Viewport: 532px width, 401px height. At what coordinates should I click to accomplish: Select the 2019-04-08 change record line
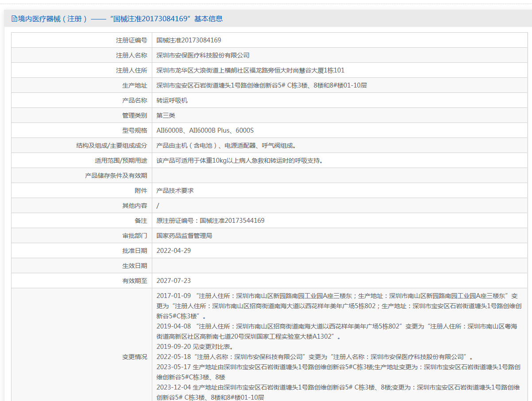click(337, 332)
